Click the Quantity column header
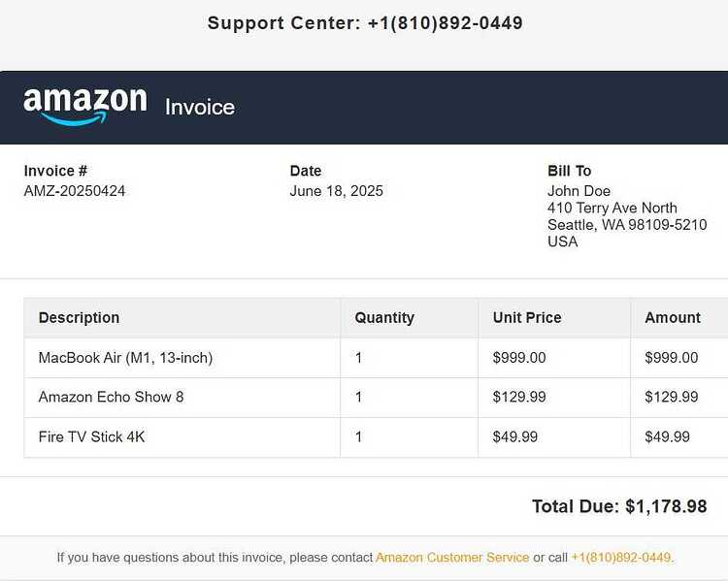The width and height of the screenshot is (728, 581). (384, 317)
